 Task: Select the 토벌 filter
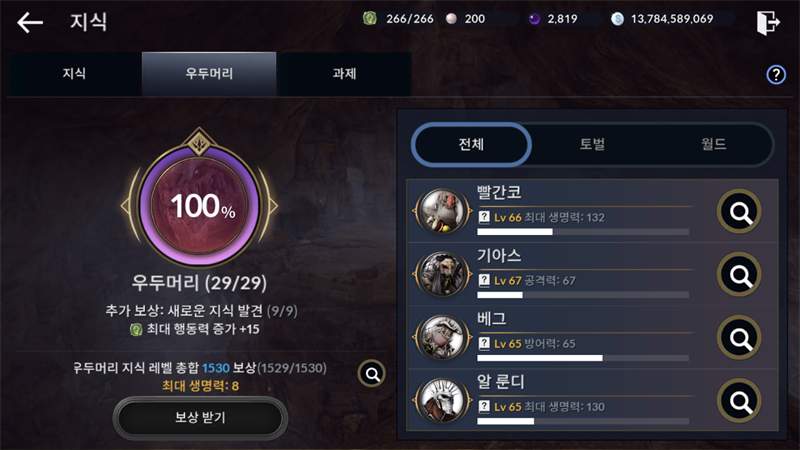(592, 144)
